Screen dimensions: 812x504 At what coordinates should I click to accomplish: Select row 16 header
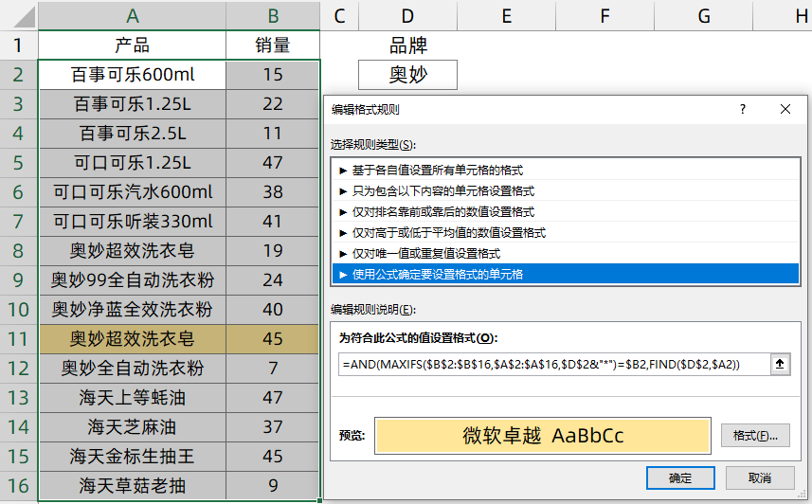[x=18, y=485]
